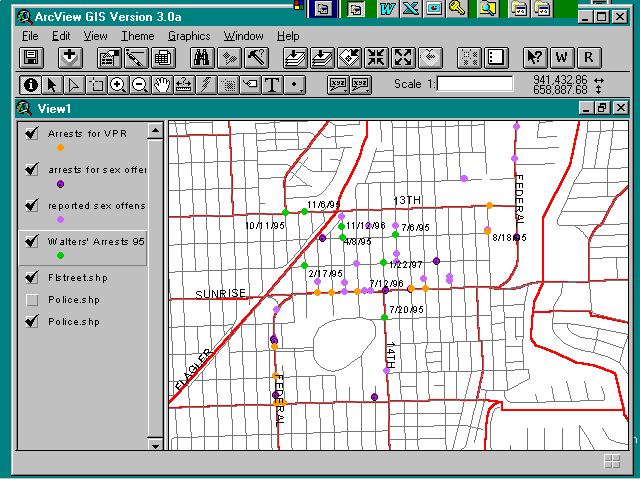Open the Window menu
Image resolution: width=640 pixels, height=480 pixels.
click(x=244, y=36)
